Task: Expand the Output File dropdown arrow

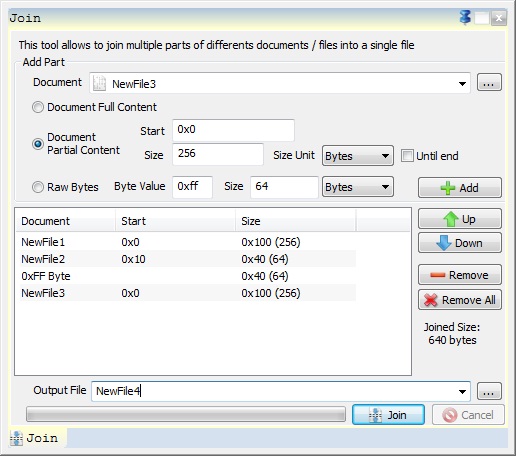Action: [462, 392]
